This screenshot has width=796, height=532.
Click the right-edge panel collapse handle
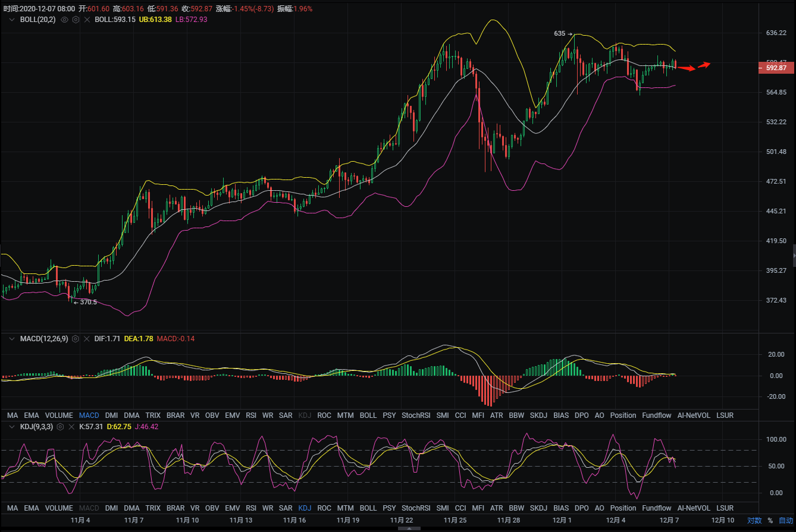[x=794, y=255]
